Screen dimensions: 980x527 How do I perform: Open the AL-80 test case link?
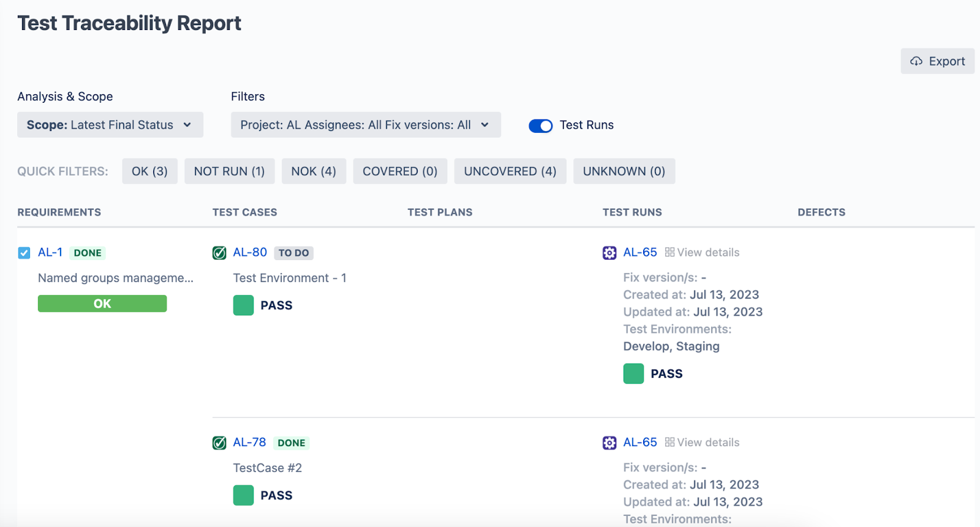pos(250,252)
